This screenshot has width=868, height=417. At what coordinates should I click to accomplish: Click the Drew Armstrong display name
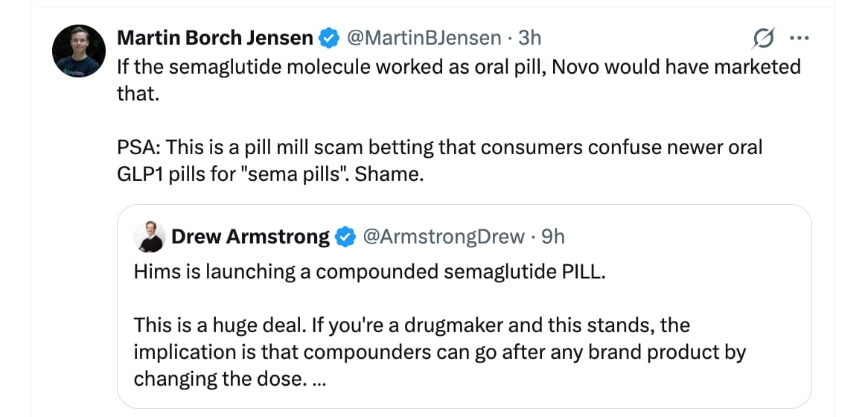point(250,237)
